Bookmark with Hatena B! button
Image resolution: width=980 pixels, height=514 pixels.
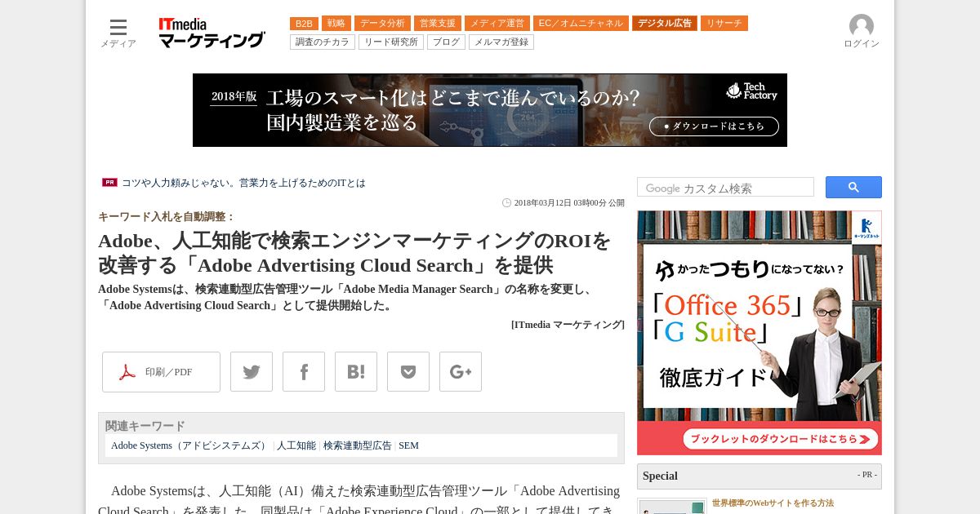coord(356,372)
